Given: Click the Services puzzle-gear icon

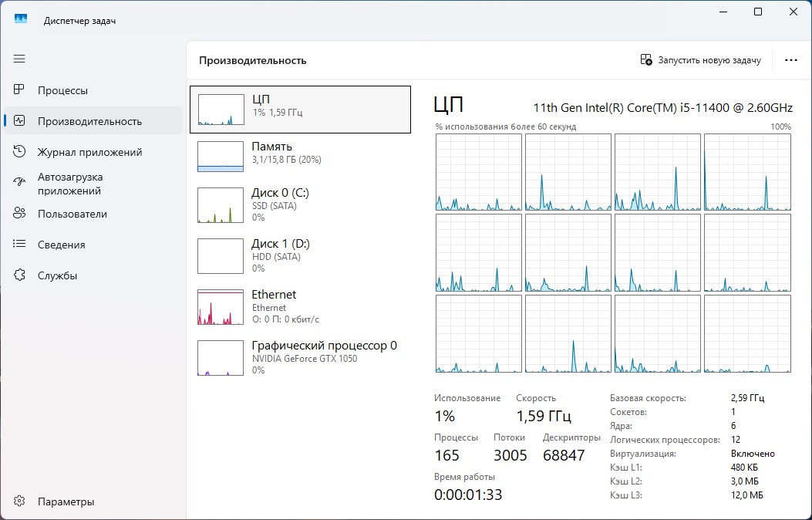Looking at the screenshot, I should (x=19, y=275).
